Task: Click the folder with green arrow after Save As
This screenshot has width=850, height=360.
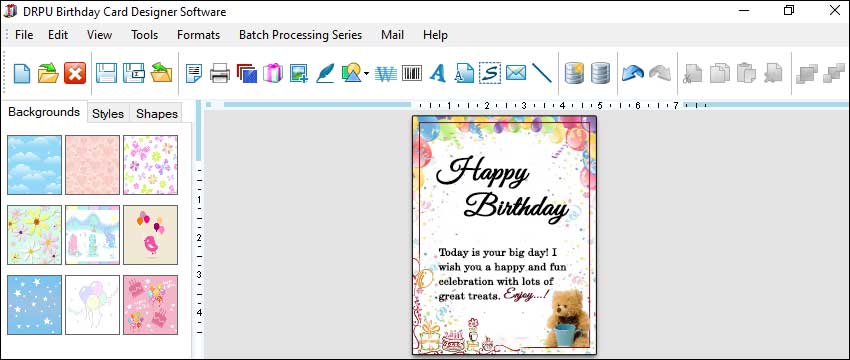Action: tap(161, 73)
